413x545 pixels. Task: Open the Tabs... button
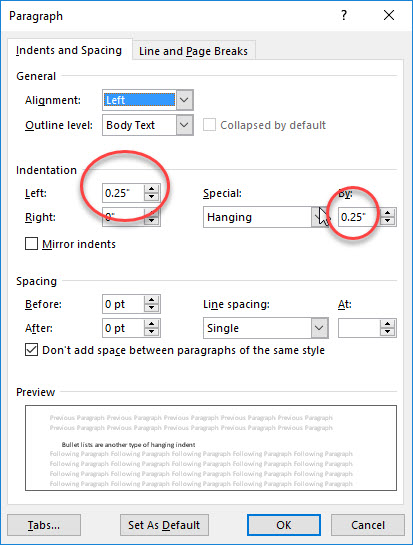pyautogui.click(x=44, y=525)
